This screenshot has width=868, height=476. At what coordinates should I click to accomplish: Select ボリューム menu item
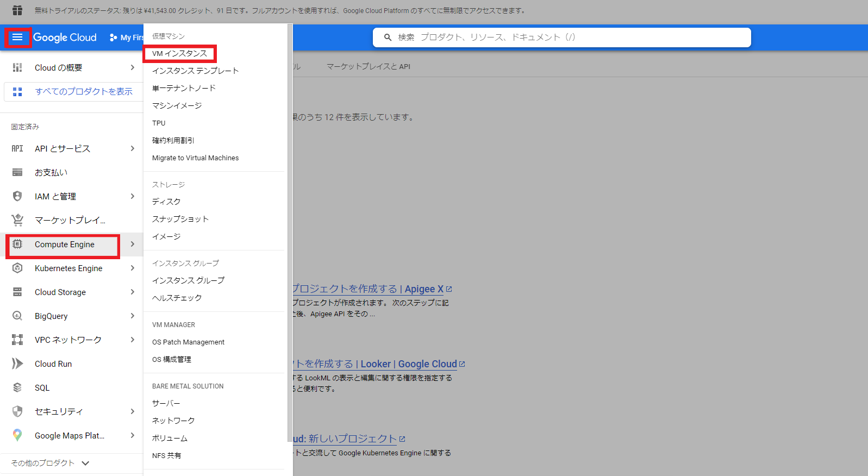170,438
